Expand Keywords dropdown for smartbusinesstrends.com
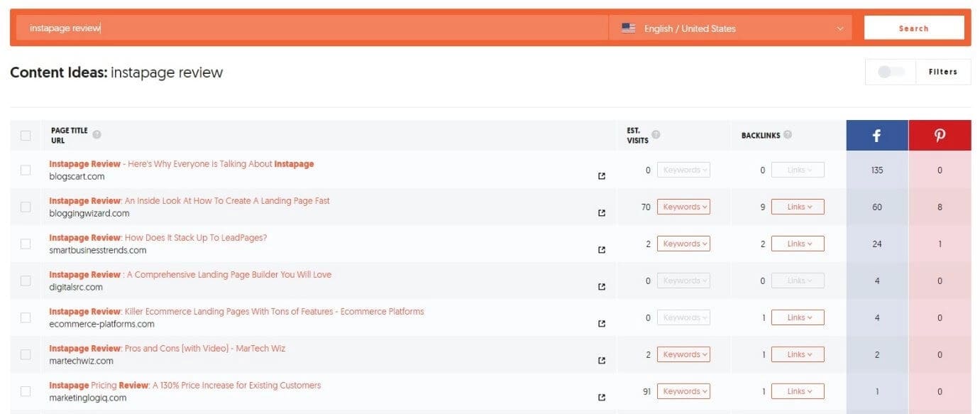This screenshot has width=980, height=414. tap(683, 244)
